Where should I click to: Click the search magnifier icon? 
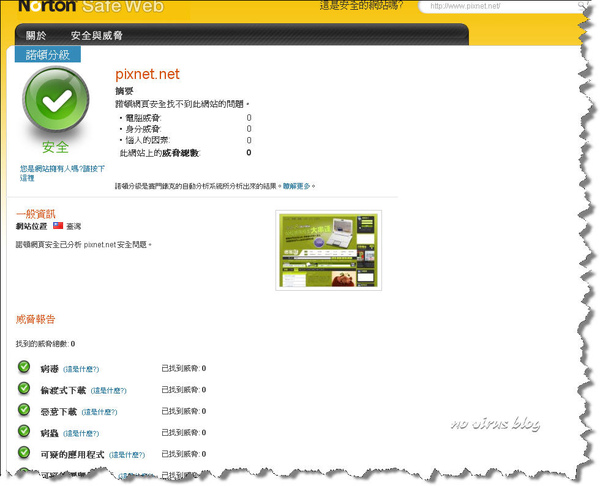point(583,5)
